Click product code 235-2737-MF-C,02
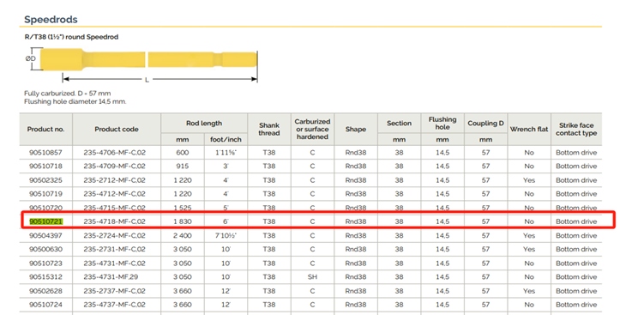The height and width of the screenshot is (315, 644). click(115, 291)
